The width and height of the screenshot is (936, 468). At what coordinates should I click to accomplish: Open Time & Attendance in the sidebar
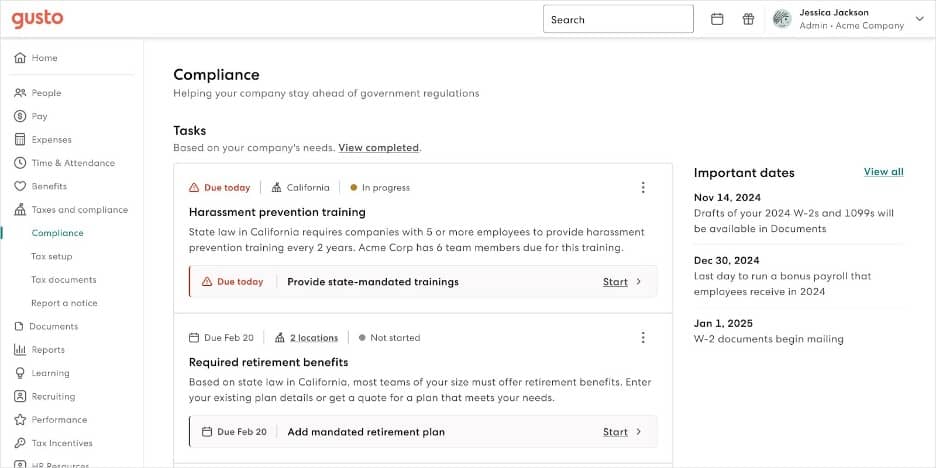point(73,163)
